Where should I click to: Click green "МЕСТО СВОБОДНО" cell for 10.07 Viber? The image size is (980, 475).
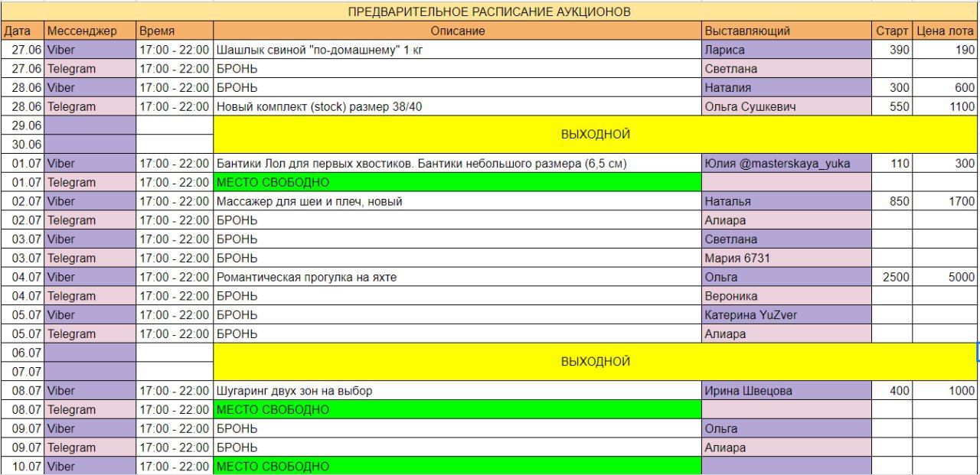point(458,466)
